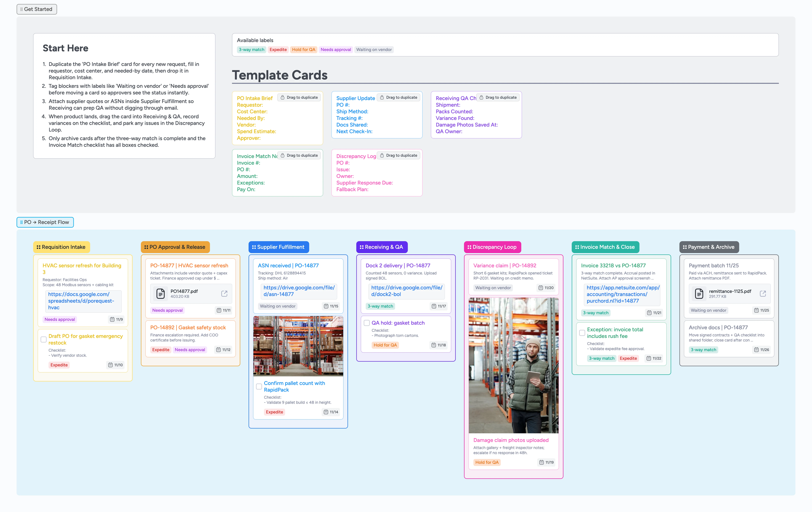Screen dimensions: 812x512
Task: Check the Exception invoice total includes rush fee checkbox
Action: point(582,333)
